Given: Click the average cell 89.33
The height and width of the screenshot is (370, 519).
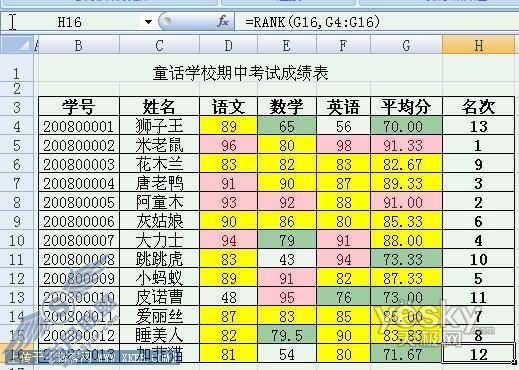Looking at the screenshot, I should (406, 183).
